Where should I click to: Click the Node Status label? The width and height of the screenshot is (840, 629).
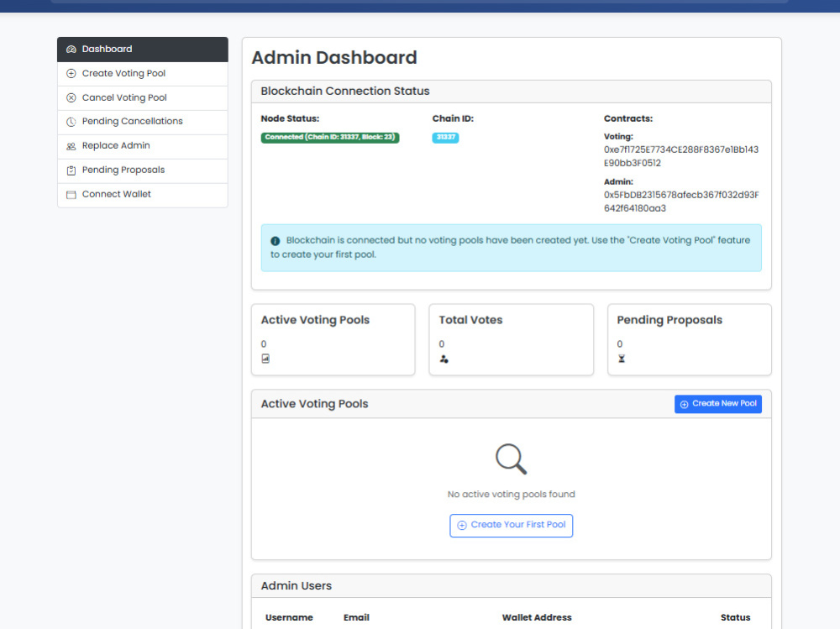tap(290, 118)
